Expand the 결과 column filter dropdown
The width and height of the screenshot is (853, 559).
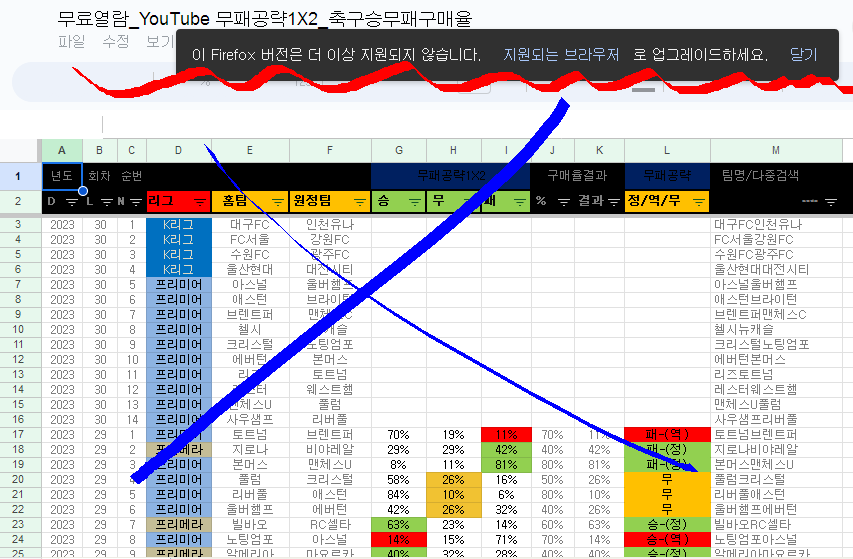614,202
